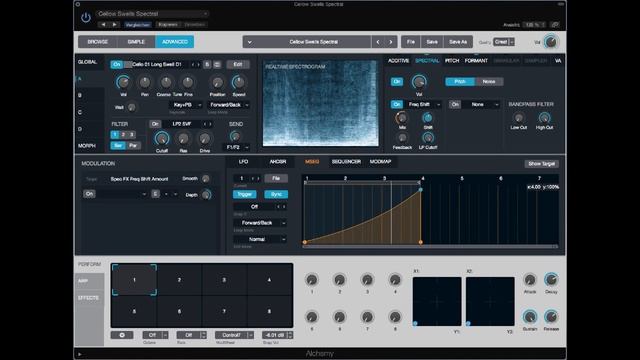Toggle the MSEG Sync button
The width and height of the screenshot is (640, 360).
click(276, 194)
